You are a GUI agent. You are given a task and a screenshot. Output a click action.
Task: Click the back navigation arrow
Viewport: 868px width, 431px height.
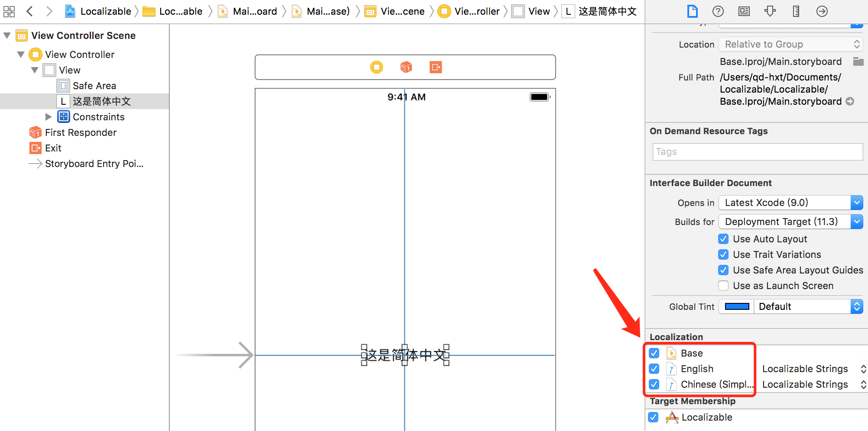[x=29, y=11]
